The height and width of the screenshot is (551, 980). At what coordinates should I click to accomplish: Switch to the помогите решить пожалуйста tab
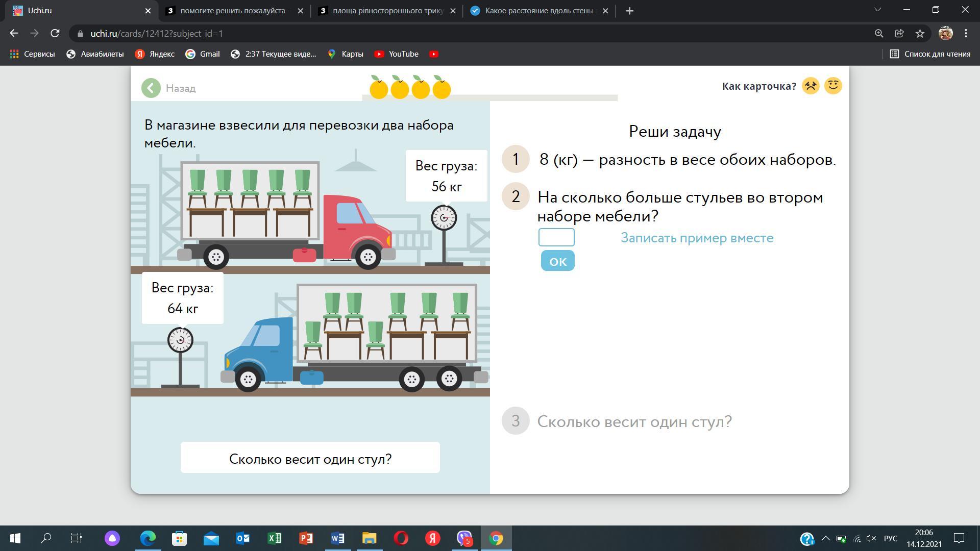pos(232,11)
